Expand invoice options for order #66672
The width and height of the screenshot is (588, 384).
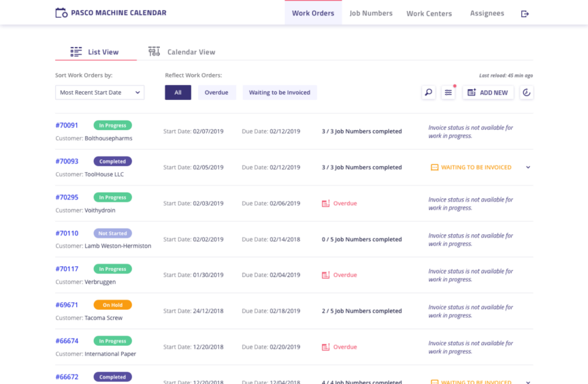(x=528, y=381)
